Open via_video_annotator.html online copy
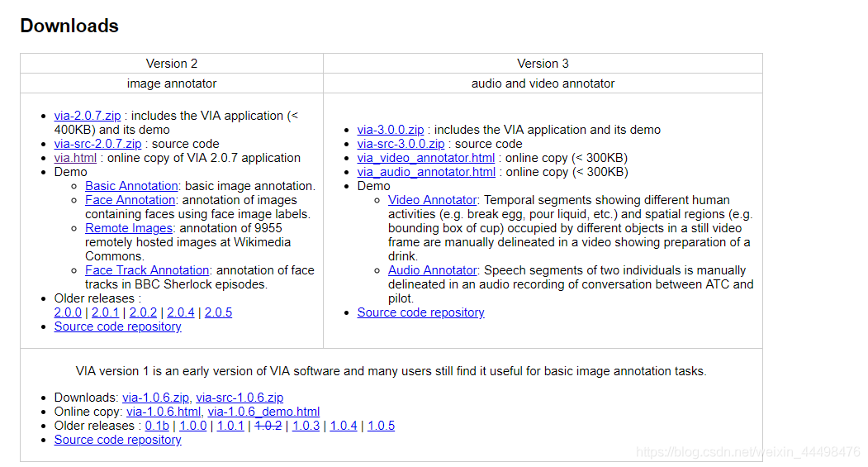This screenshot has width=868, height=467. (425, 158)
